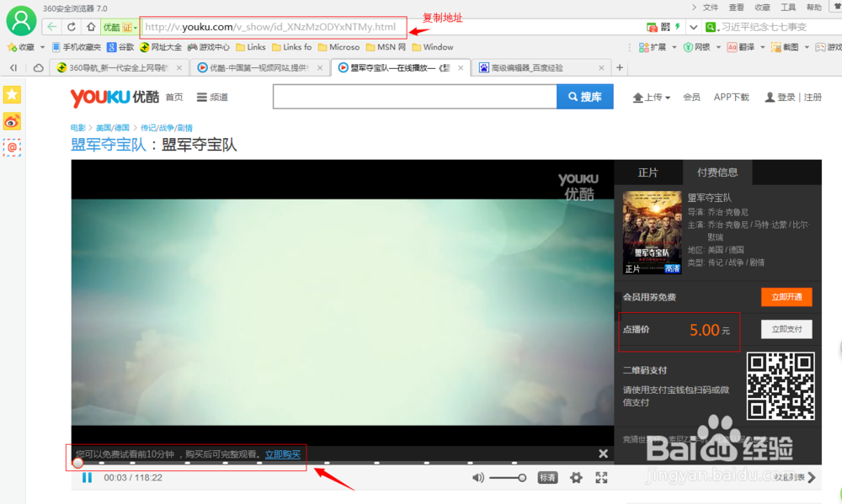The width and height of the screenshot is (842, 504).
Task: Click the Youku logo
Action: point(115,97)
